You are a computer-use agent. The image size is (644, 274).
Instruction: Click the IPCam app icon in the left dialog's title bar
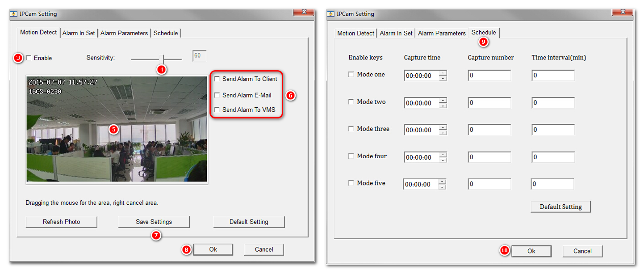[14, 14]
